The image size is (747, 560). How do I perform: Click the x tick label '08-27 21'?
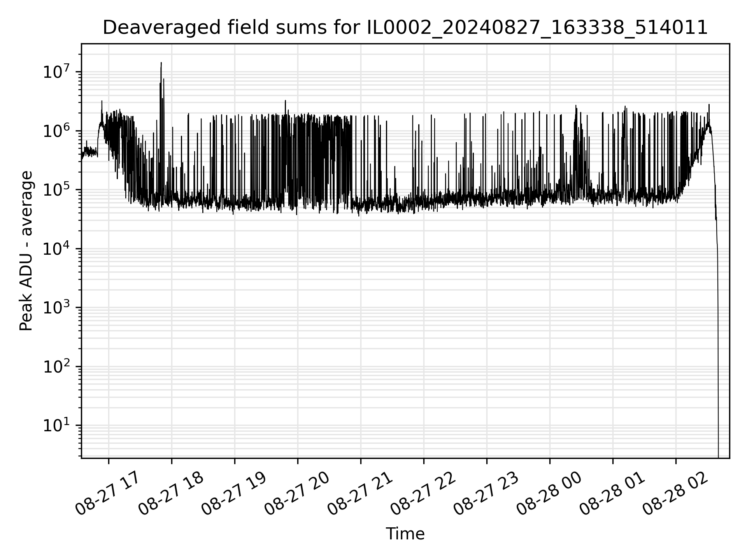(359, 494)
